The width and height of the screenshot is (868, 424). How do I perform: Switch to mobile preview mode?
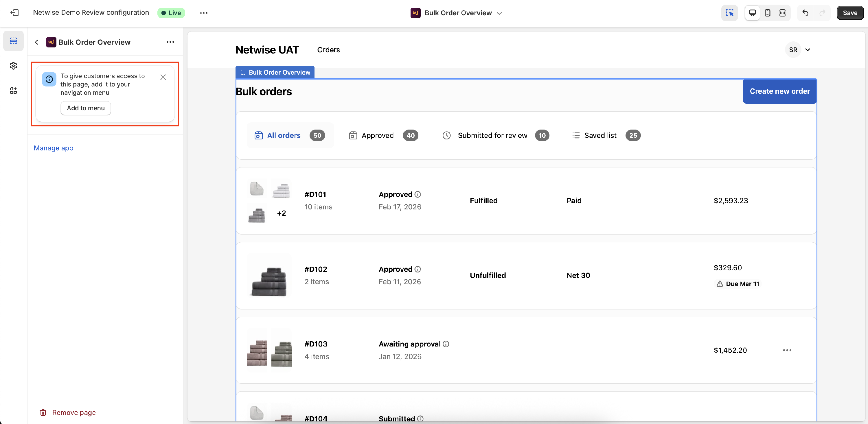point(767,13)
